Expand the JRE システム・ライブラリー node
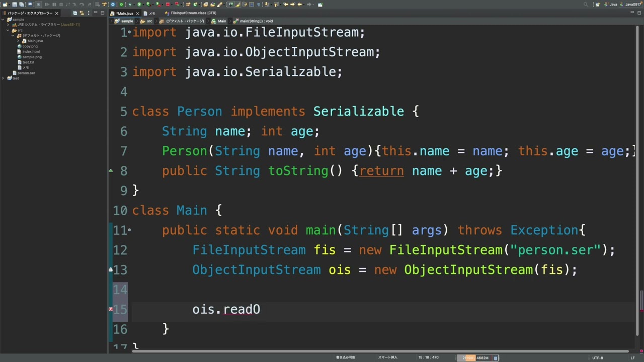Viewport: 644px width, 362px height. coord(8,25)
